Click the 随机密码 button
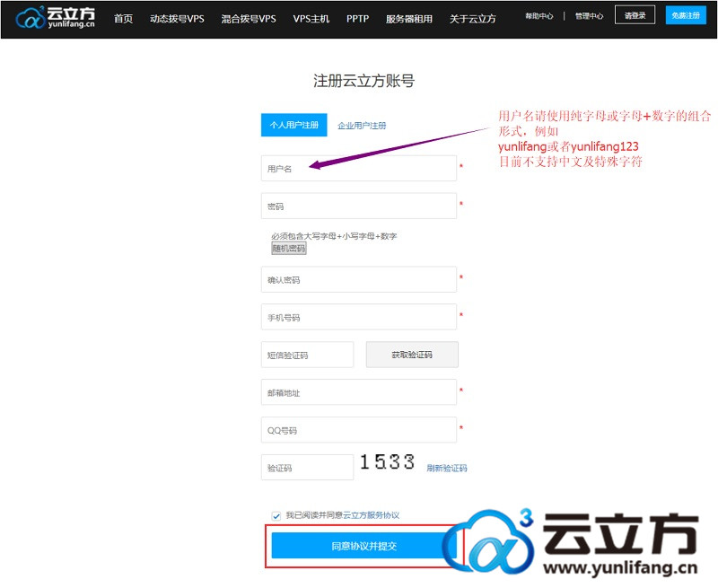718x588 pixels. coord(289,249)
